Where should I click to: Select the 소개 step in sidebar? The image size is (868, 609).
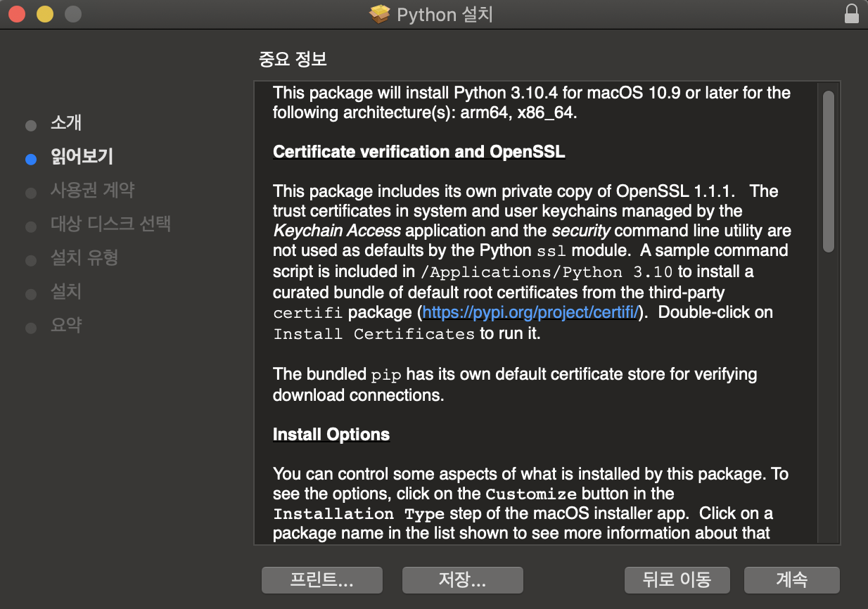[66, 123]
